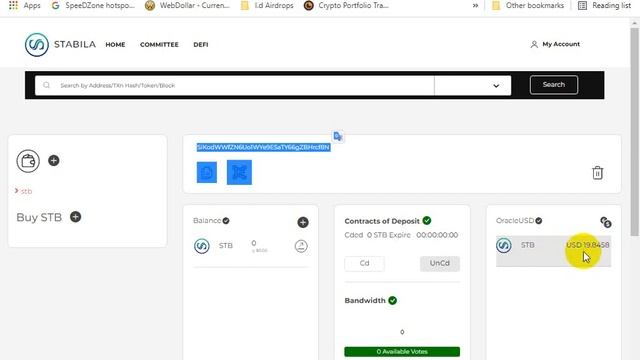Copy the wallet address with copy icon
Image resolution: width=640 pixels, height=360 pixels.
(207, 172)
